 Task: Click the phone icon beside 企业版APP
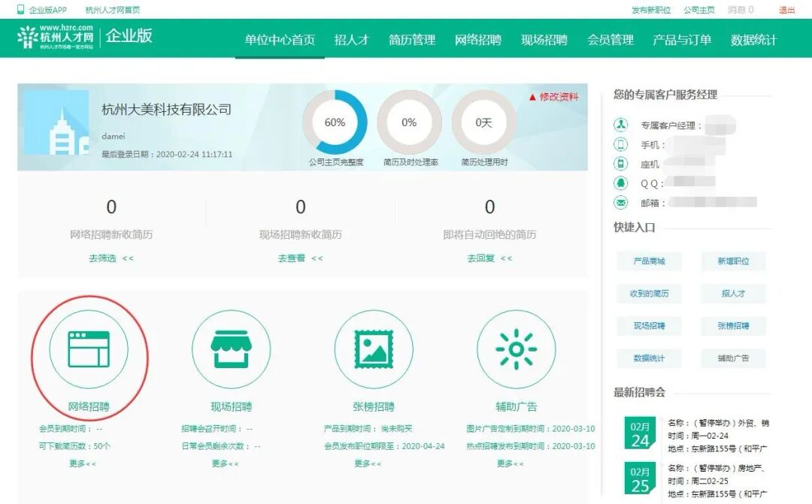click(x=21, y=9)
